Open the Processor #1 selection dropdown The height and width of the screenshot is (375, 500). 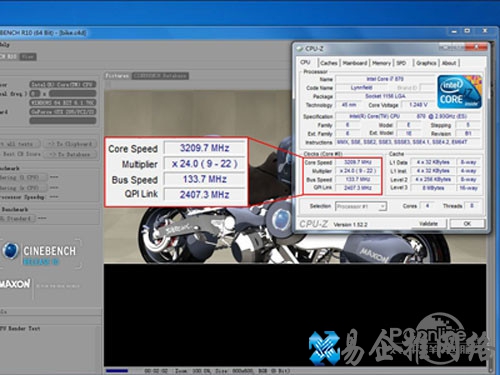(361, 206)
